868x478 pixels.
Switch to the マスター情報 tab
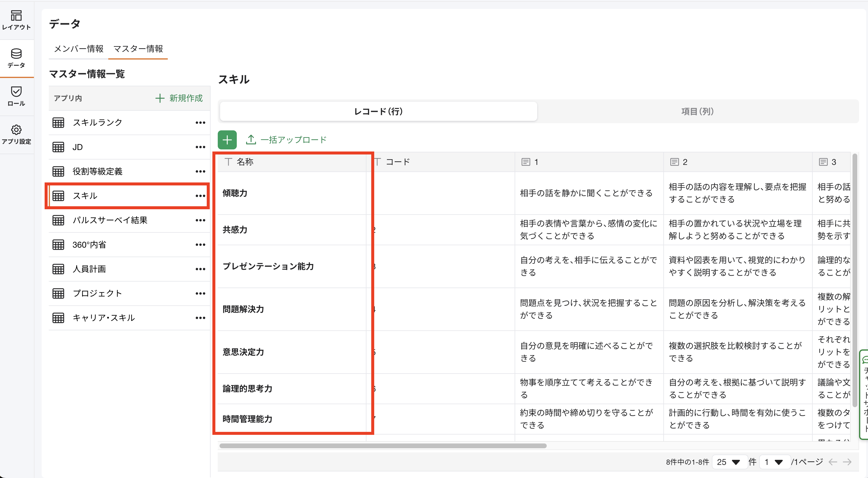point(138,49)
